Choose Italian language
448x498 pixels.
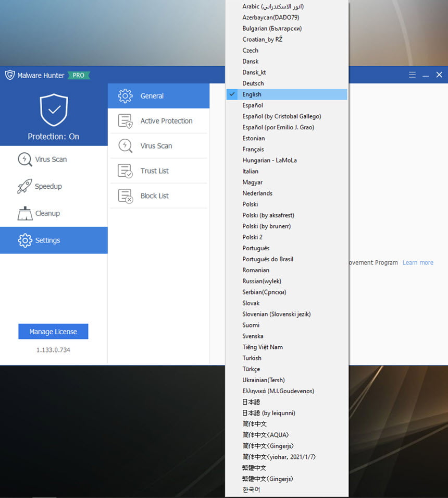pyautogui.click(x=287, y=171)
